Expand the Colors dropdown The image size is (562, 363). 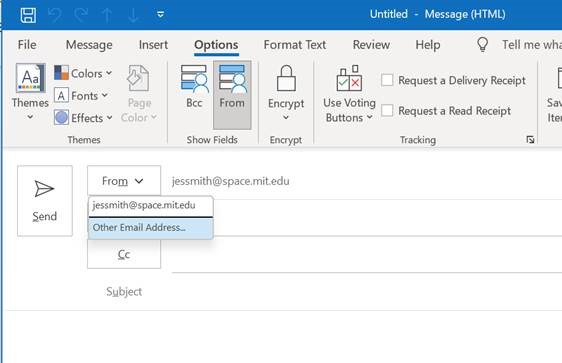pos(83,73)
